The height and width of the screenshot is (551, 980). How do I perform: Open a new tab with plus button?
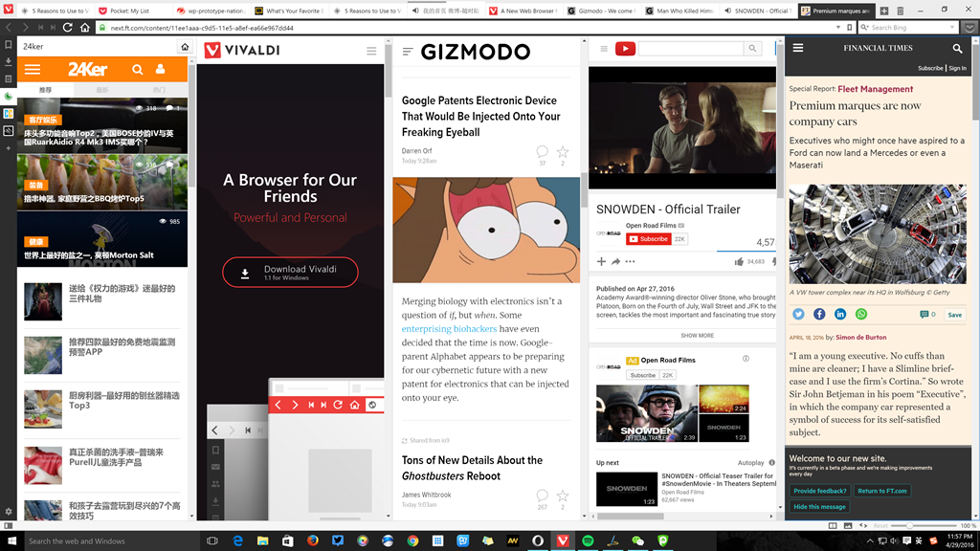point(884,11)
